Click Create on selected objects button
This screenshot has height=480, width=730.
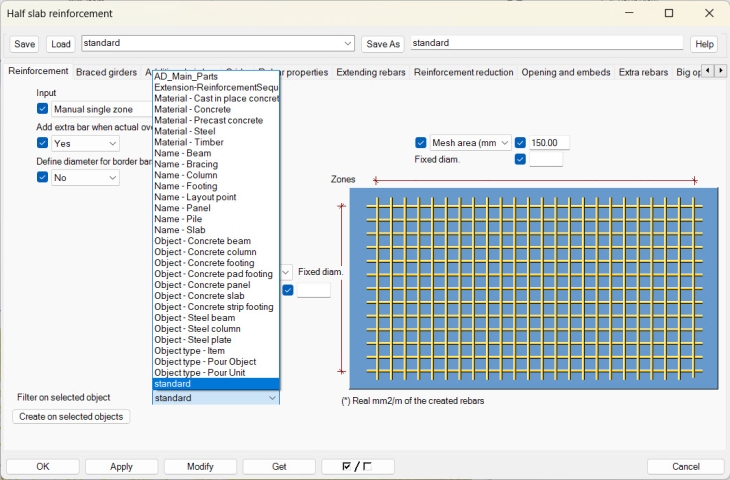(71, 417)
